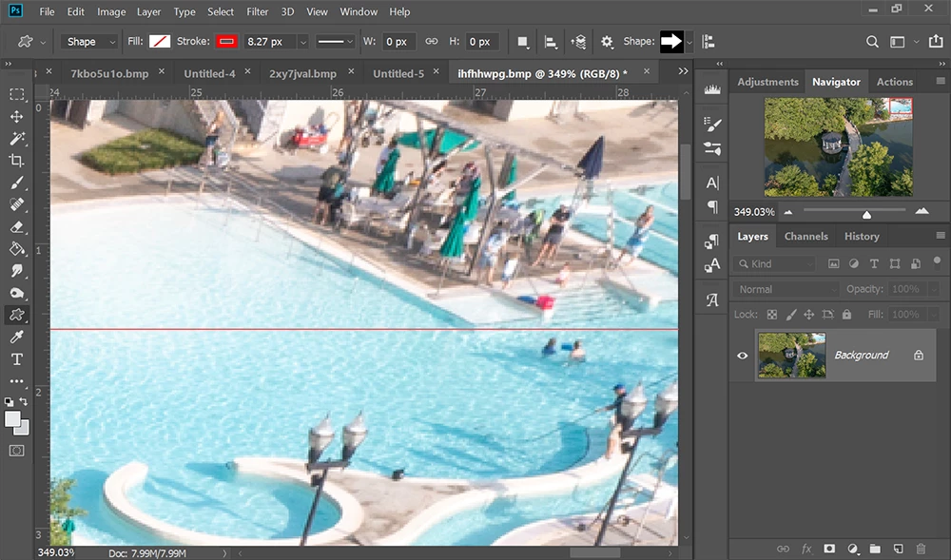The width and height of the screenshot is (951, 560).
Task: Open the stroke width dropdown arrow
Action: pos(302,42)
